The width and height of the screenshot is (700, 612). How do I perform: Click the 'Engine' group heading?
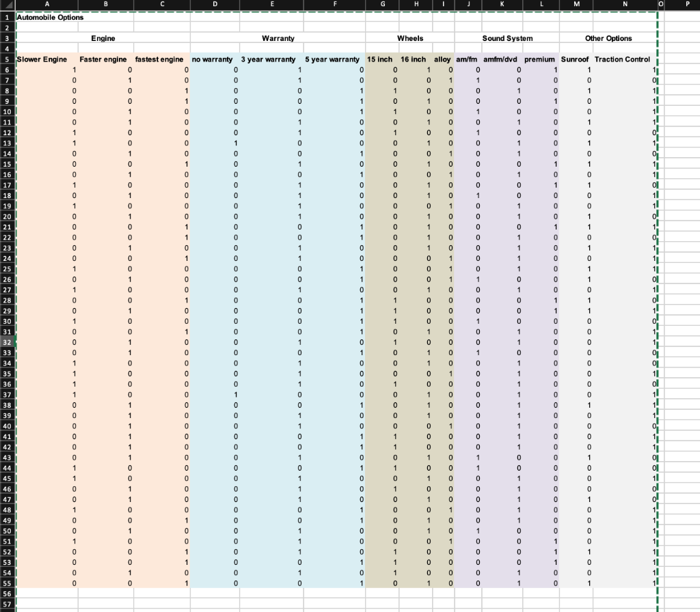103,38
